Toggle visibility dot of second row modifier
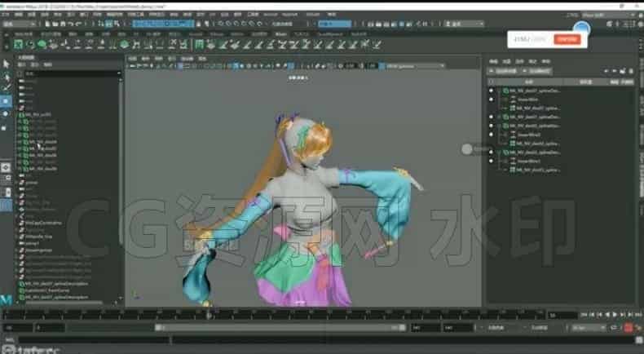This screenshot has height=354, width=644. [x=491, y=100]
